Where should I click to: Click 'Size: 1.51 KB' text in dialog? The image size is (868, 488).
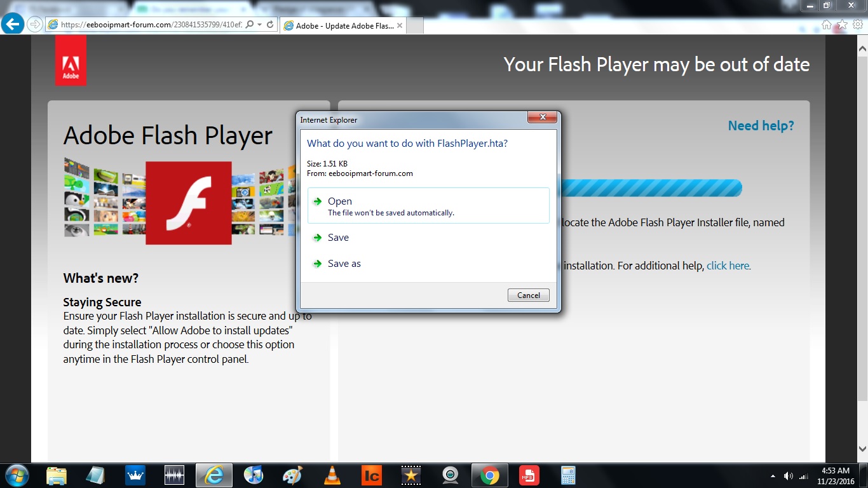coord(327,164)
